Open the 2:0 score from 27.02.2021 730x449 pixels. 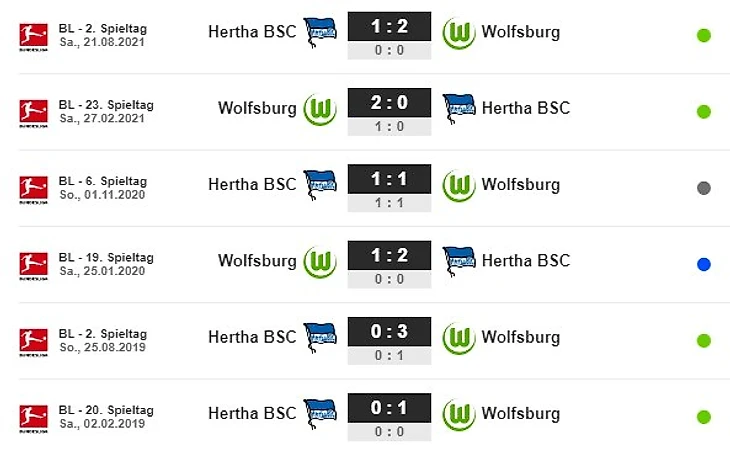pyautogui.click(x=389, y=103)
